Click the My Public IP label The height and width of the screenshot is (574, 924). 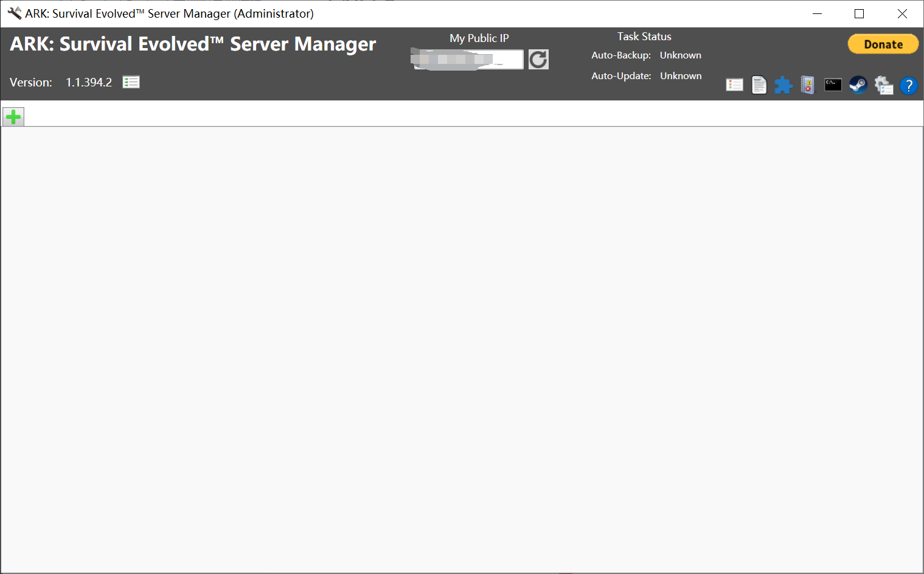coord(479,38)
